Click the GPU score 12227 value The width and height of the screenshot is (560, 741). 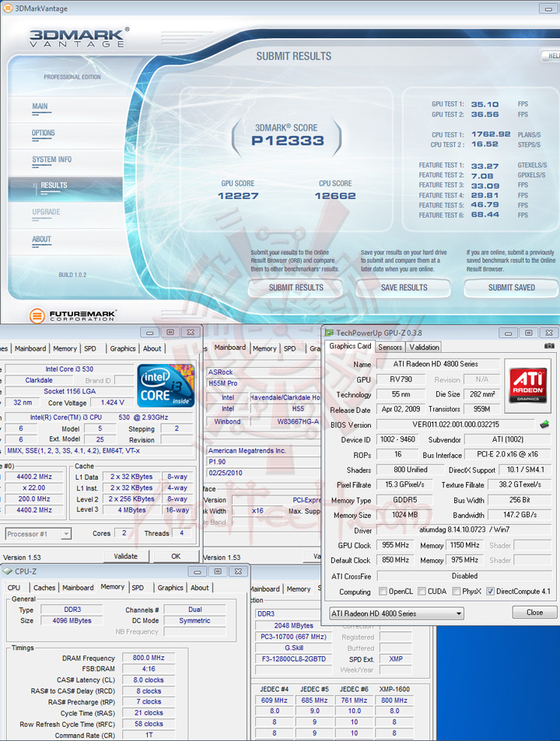238,196
